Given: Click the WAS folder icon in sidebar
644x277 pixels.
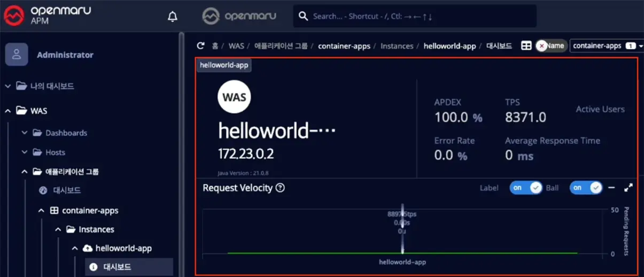Looking at the screenshot, I should pos(21,111).
